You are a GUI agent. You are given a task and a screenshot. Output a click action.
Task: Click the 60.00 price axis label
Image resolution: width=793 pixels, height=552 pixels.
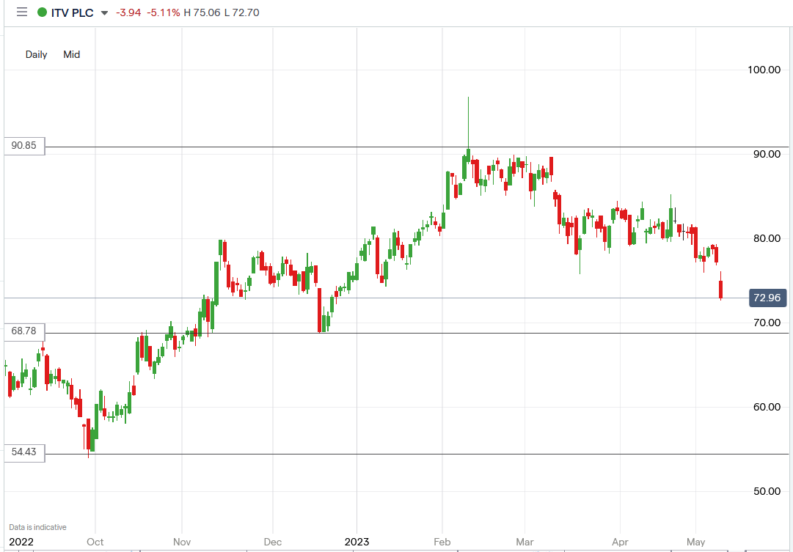[767, 407]
